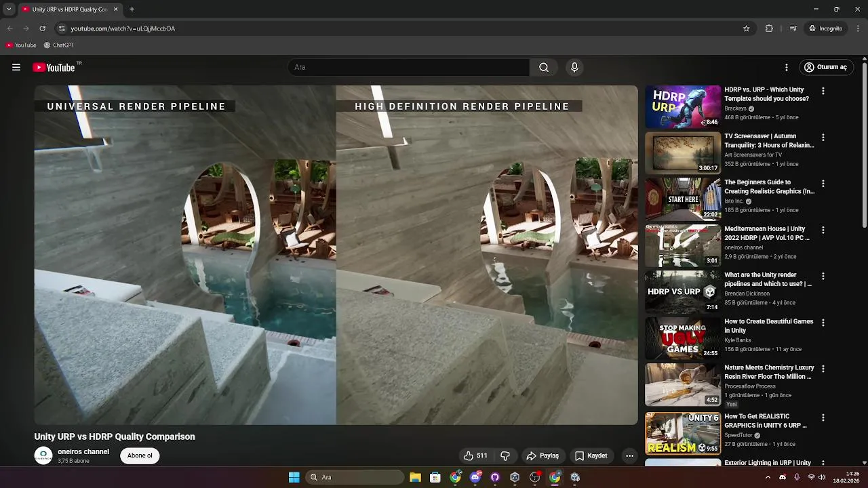
Task: Click Paylaş share button
Action: click(543, 455)
